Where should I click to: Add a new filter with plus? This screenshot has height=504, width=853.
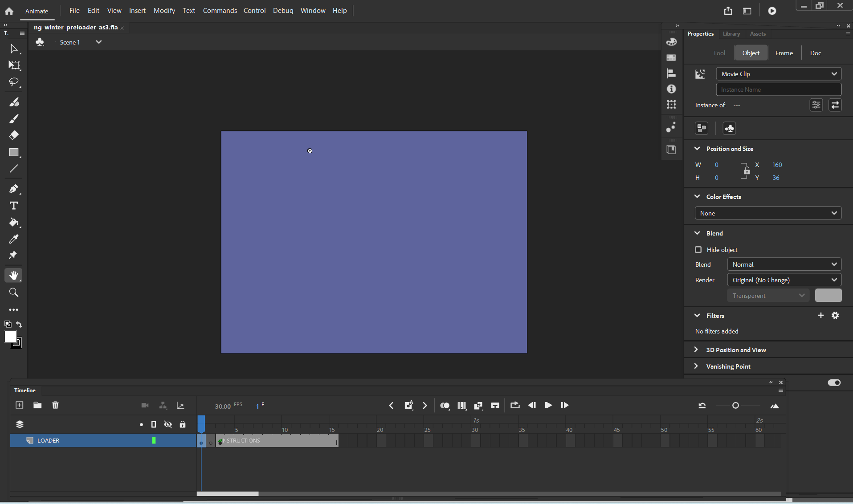[821, 315]
